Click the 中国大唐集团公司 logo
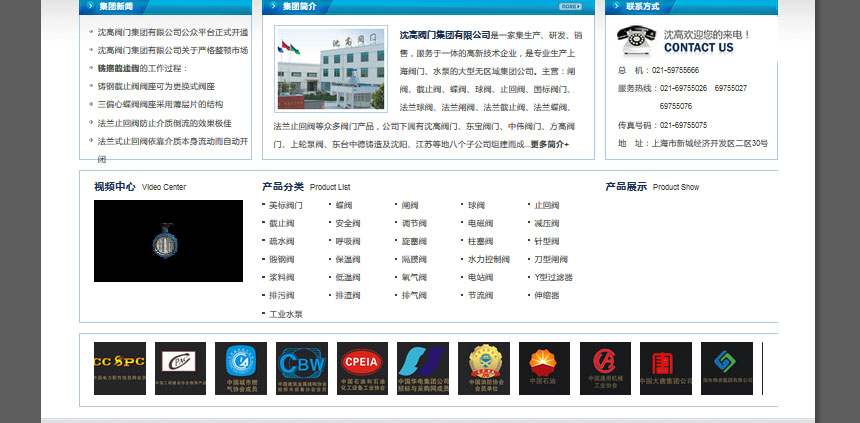The height and width of the screenshot is (423, 860). click(666, 368)
